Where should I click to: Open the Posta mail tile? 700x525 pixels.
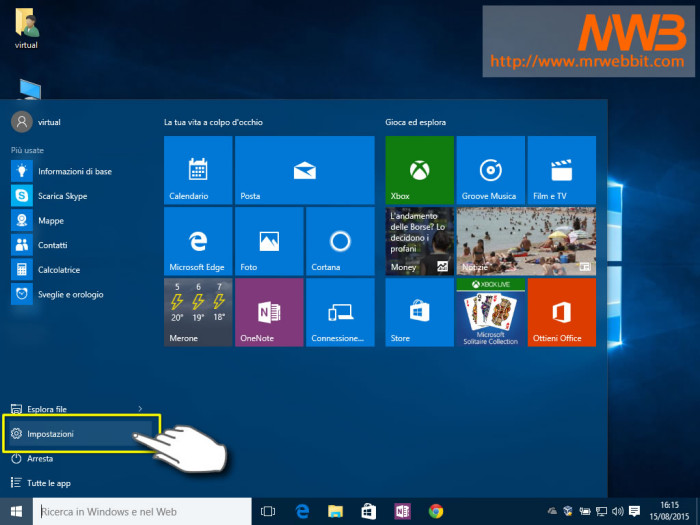304,170
